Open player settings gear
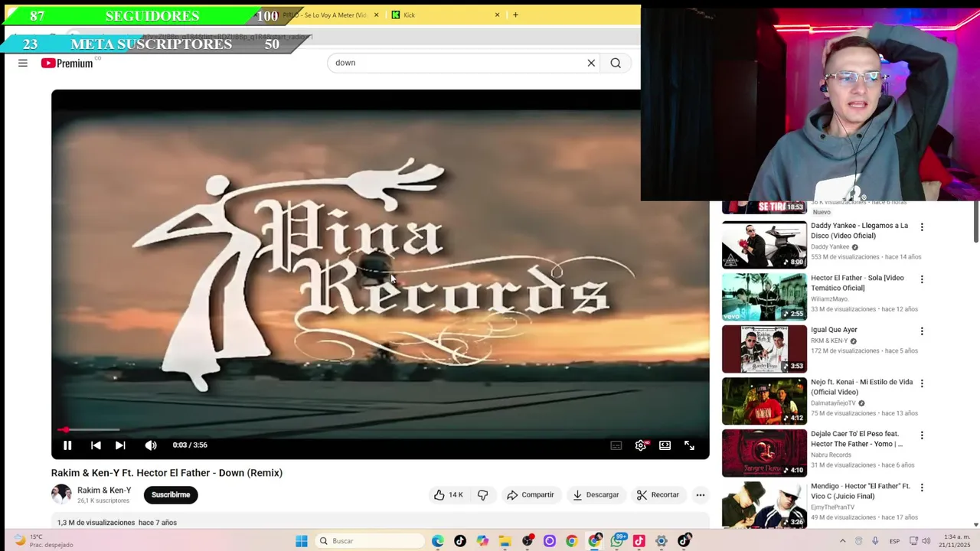This screenshot has height=551, width=980. point(641,445)
